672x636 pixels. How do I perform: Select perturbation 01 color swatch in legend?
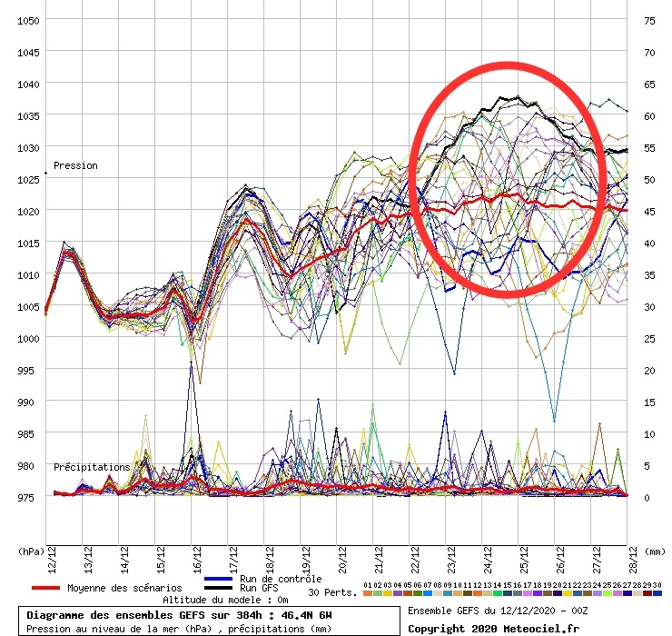(368, 593)
